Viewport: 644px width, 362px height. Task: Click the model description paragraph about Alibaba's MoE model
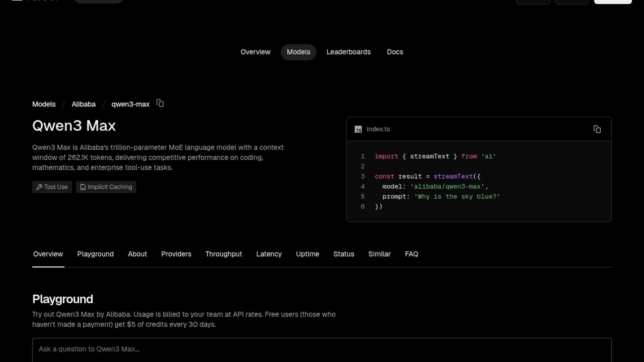coord(158,158)
